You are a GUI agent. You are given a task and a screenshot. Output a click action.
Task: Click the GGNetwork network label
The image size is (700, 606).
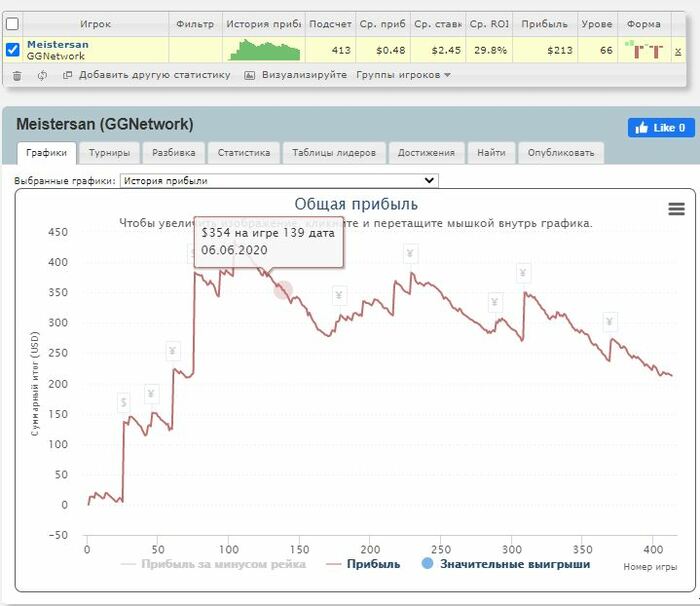tap(55, 56)
